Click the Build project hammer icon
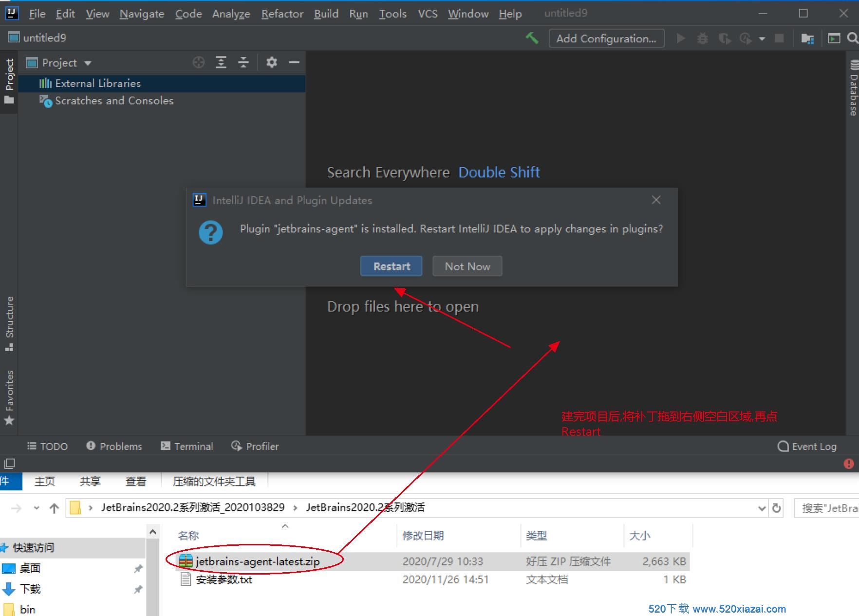This screenshot has width=859, height=616. click(532, 38)
